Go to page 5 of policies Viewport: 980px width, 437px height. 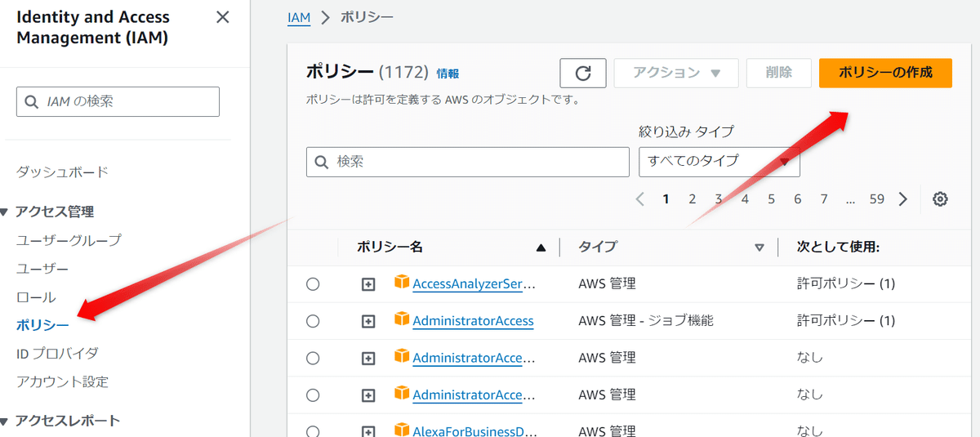tap(771, 198)
